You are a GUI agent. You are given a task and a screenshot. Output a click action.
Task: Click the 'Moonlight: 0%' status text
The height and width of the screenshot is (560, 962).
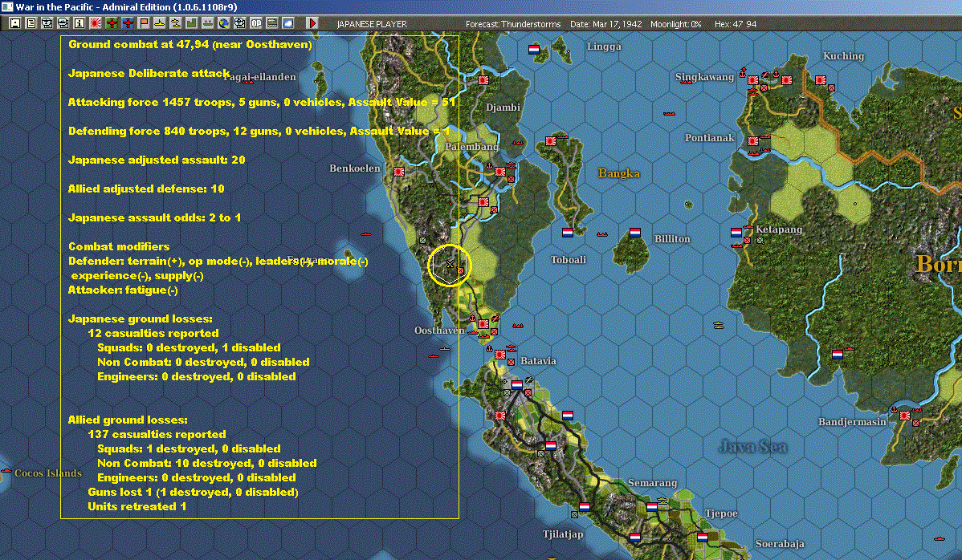[675, 24]
